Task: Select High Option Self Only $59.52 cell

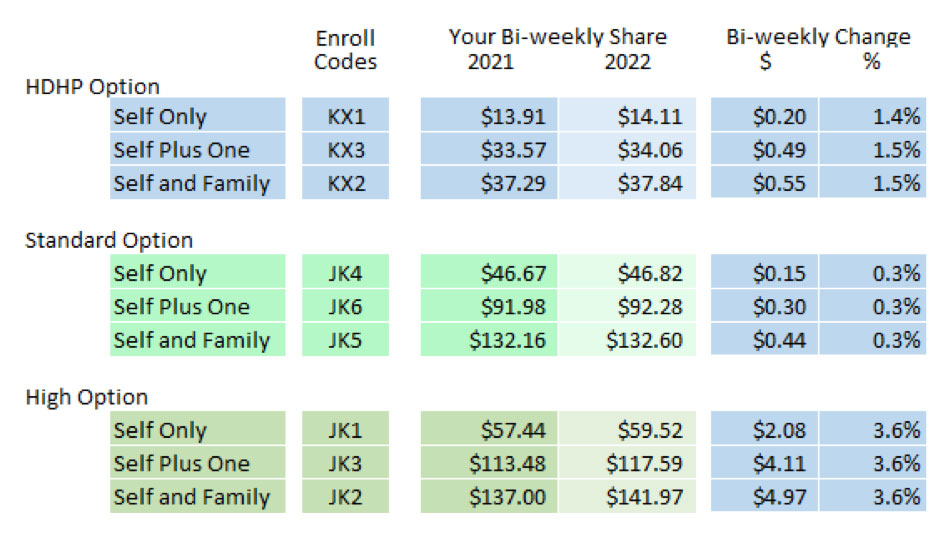Action: click(627, 429)
